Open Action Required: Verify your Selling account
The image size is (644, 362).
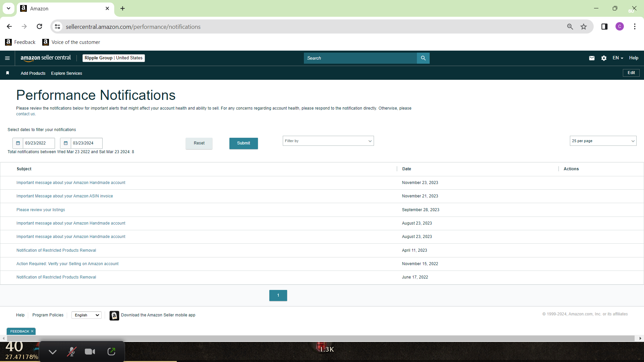click(x=67, y=264)
